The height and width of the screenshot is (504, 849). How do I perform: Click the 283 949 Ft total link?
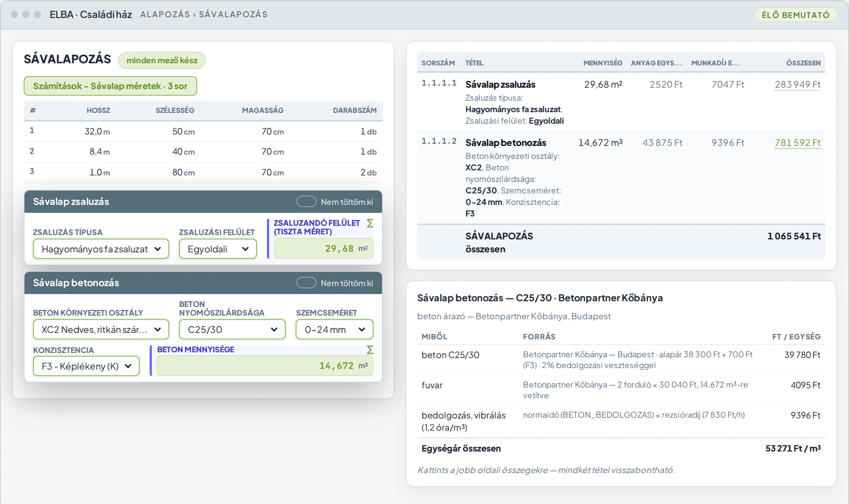(x=798, y=84)
